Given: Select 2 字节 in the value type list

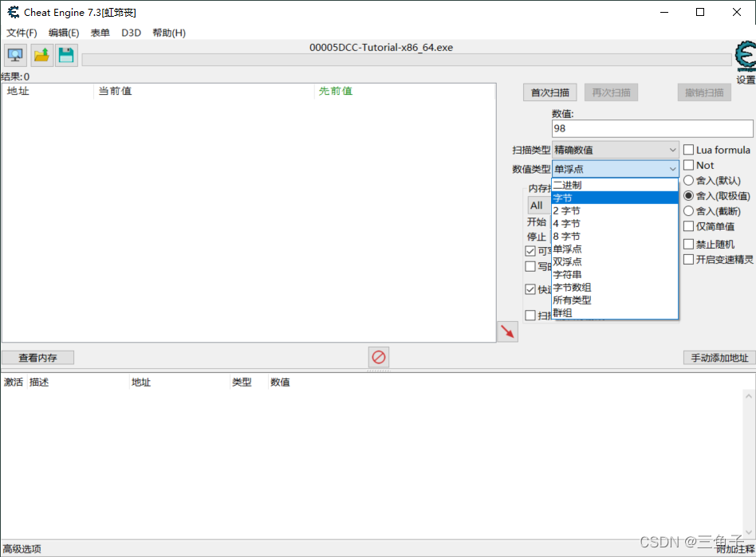Looking at the screenshot, I should (x=615, y=211).
